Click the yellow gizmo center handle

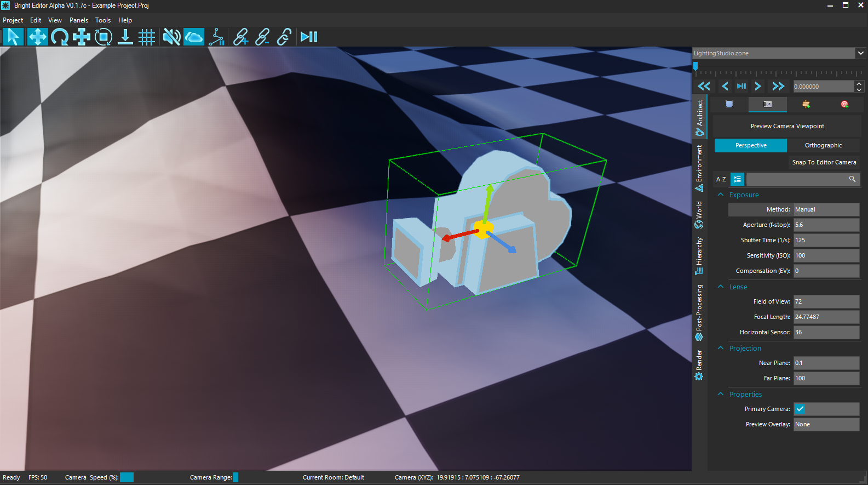(x=482, y=230)
